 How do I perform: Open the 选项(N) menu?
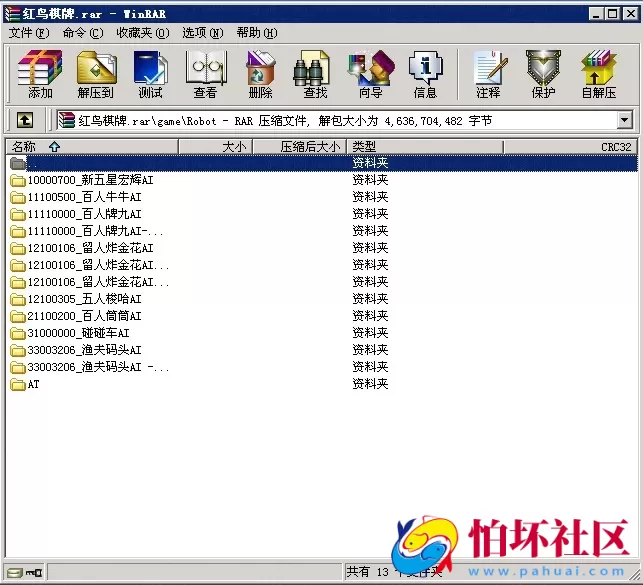coord(203,33)
